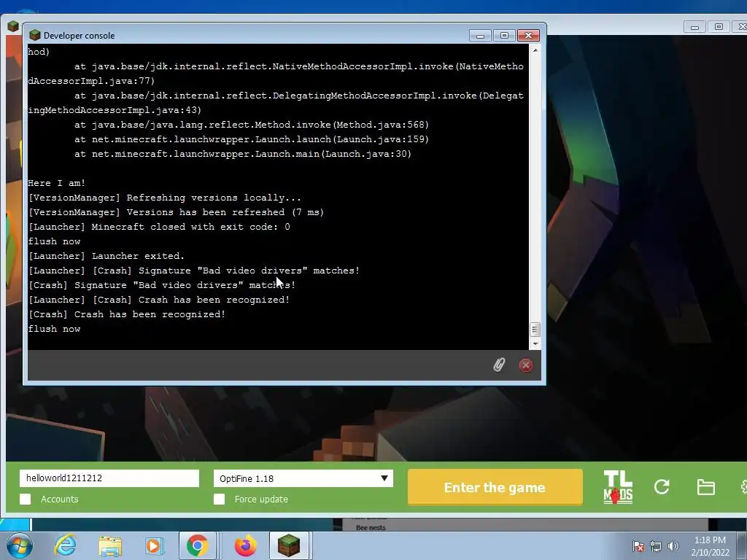Screen dimensions: 747x560
Task: Maximize the Developer console window
Action: 504,36
